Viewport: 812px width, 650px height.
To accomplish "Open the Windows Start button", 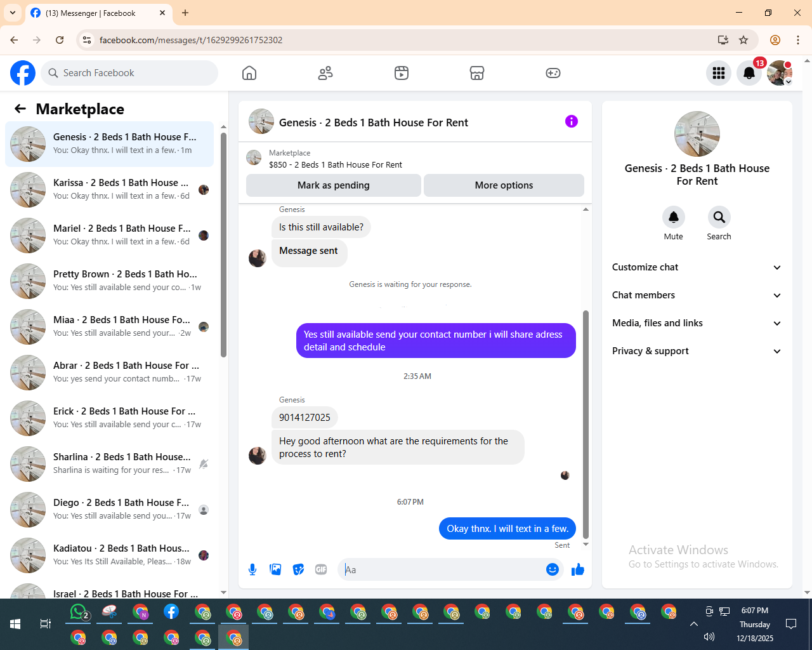I will 15,624.
